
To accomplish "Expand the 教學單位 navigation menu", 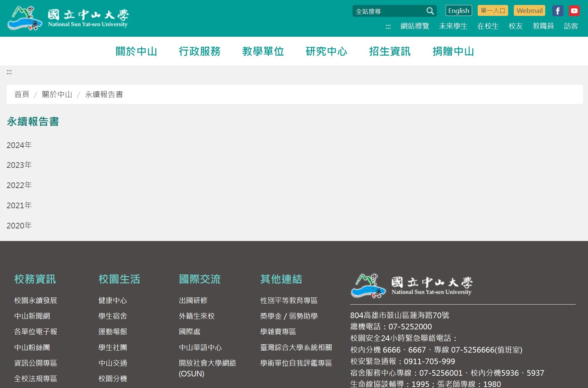I will click(x=263, y=51).
